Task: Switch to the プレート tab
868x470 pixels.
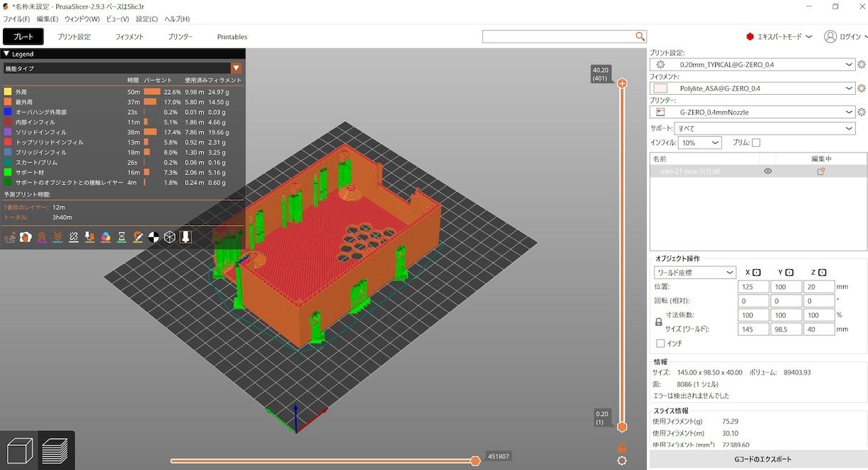Action: pos(23,36)
